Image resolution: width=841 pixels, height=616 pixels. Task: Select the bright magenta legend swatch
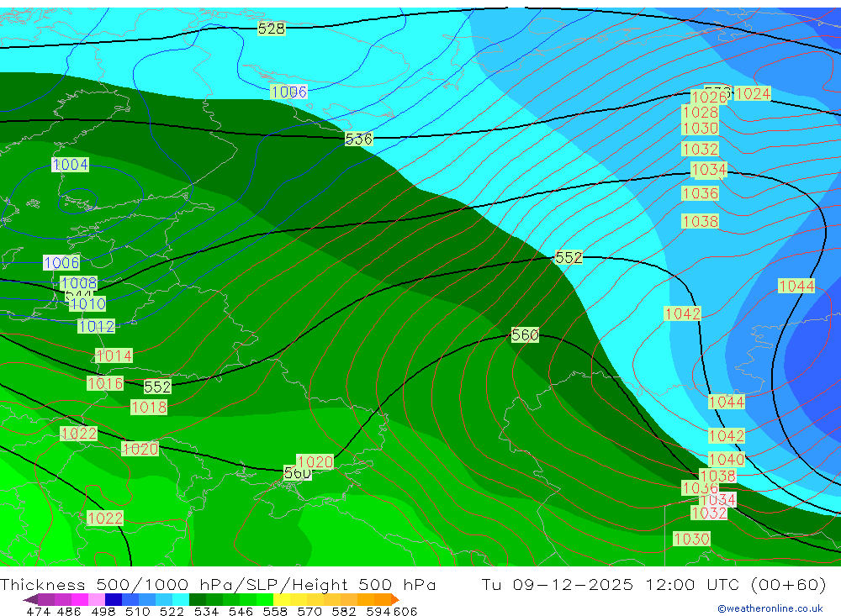[x=79, y=599]
